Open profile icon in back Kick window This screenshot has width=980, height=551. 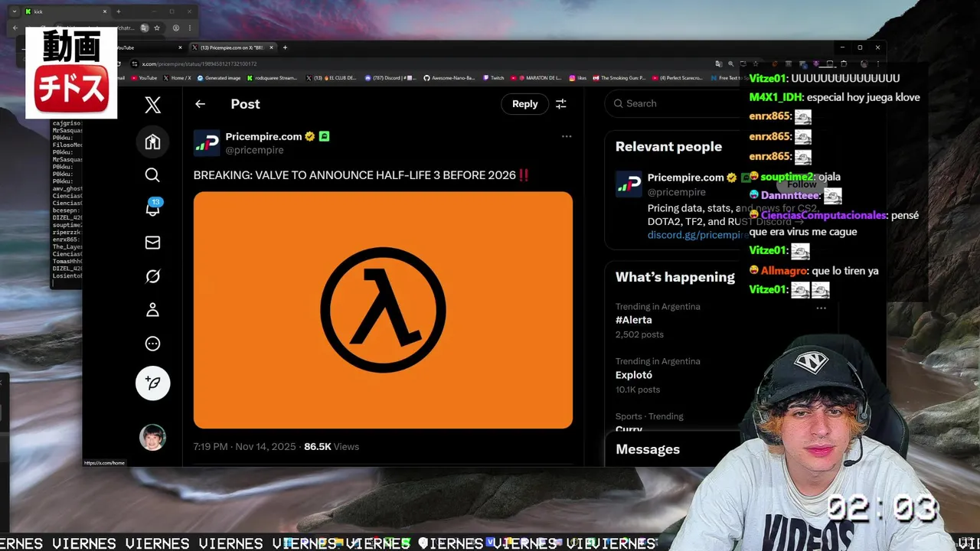[x=175, y=28]
